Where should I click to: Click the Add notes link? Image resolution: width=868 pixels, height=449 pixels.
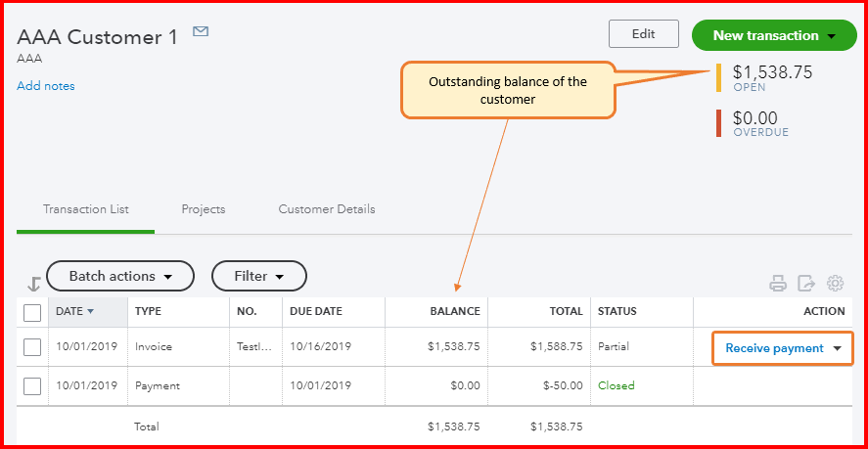[x=46, y=86]
